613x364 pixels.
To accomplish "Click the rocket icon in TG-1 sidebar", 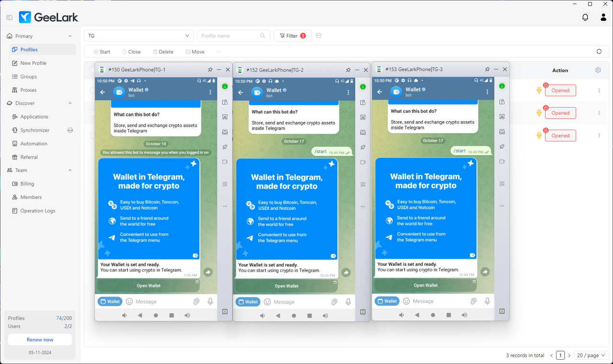I will tap(225, 147).
